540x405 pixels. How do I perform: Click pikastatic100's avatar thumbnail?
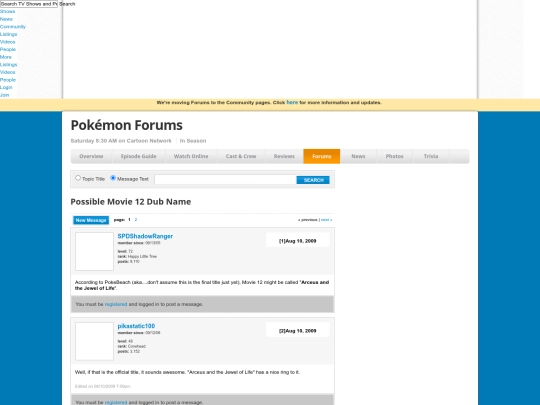(x=94, y=341)
